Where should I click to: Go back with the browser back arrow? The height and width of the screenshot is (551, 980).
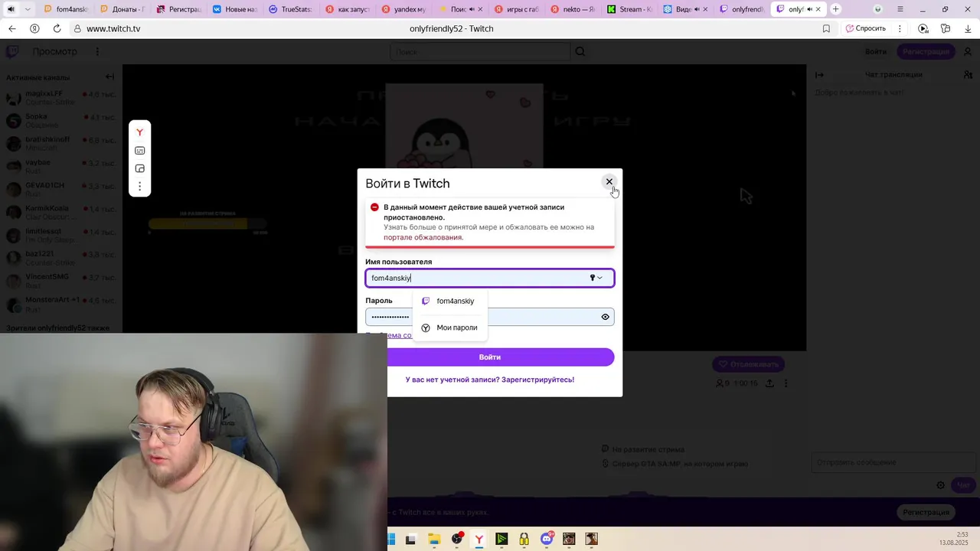tap(11, 28)
